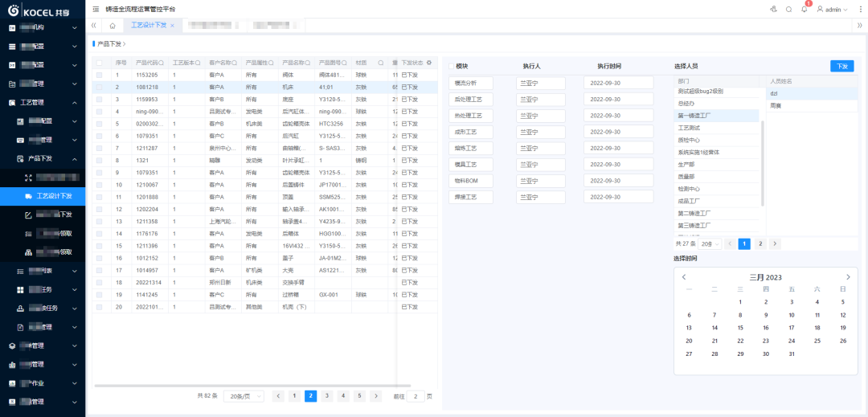Select person 周爽 in personnel list
868x417 pixels.
(x=812, y=105)
